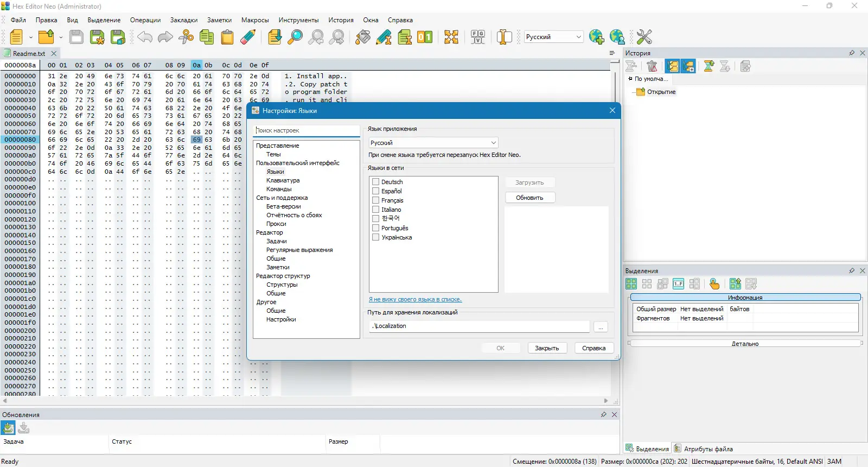
Task: Click the orange expand arrows icon
Action: coord(451,37)
